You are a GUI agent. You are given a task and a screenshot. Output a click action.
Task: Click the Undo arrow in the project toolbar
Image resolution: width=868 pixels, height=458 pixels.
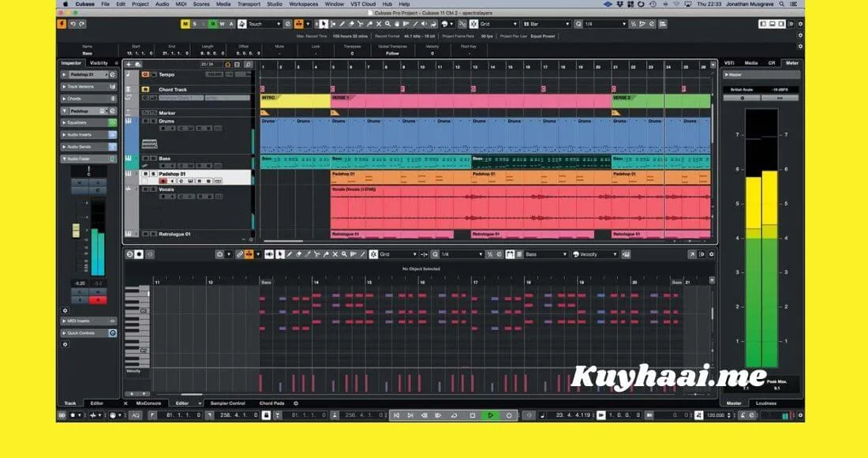[73, 24]
